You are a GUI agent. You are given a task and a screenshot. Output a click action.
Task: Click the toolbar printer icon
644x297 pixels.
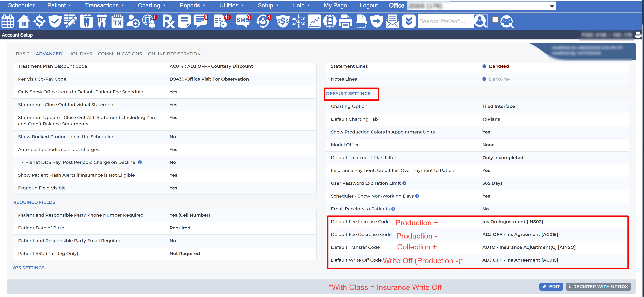[x=345, y=21]
